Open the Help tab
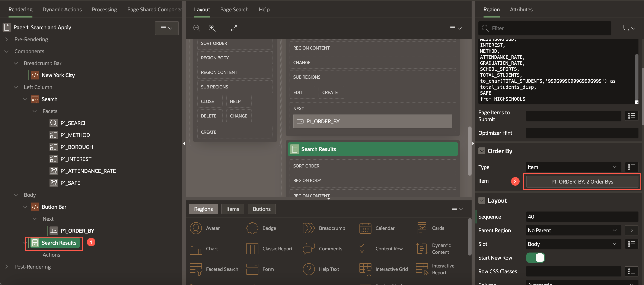Viewport: 644px width, 285px height. [264, 9]
